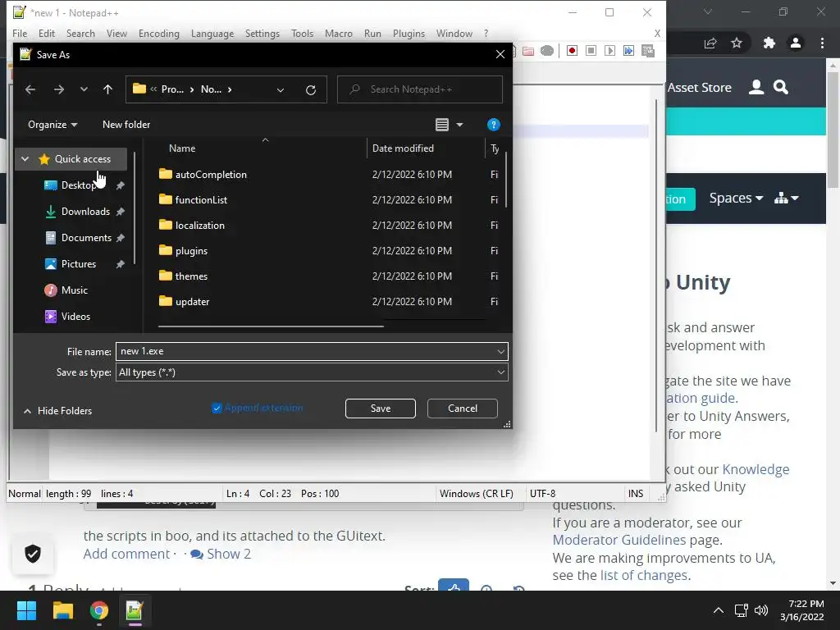Image resolution: width=840 pixels, height=630 pixels.
Task: Open the Plugins menu in Notepad++
Action: pos(409,33)
